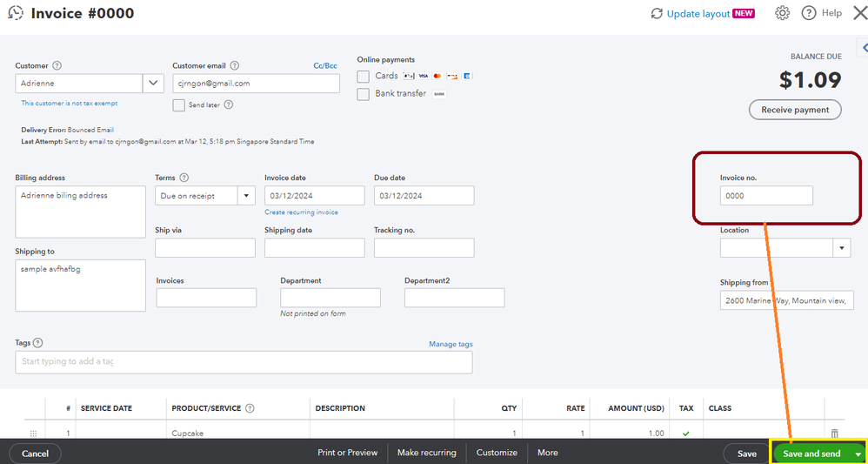Open the settings gear icon
This screenshot has height=464, width=868.
click(x=782, y=13)
